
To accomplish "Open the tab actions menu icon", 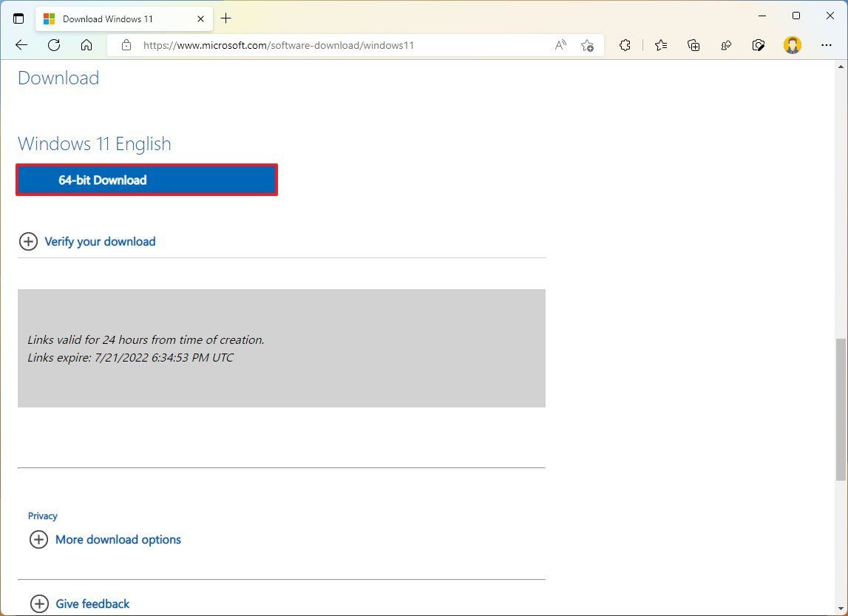I will click(x=18, y=18).
